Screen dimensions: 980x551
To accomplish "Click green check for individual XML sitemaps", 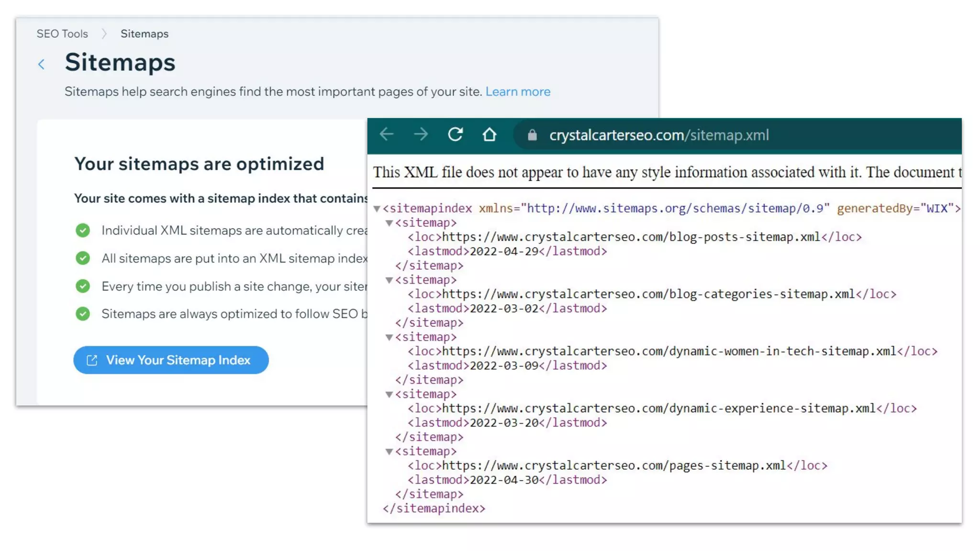I will tap(83, 231).
